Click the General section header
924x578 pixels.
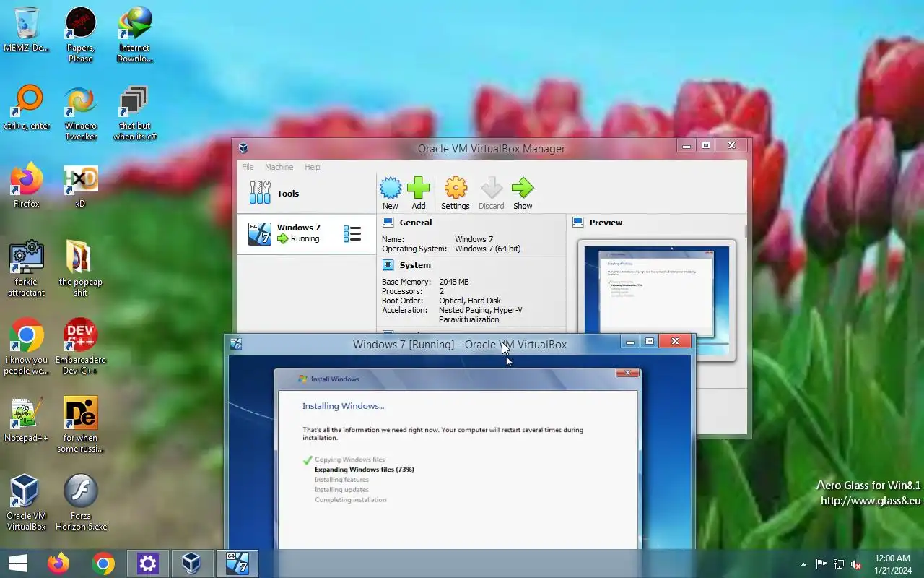click(x=416, y=223)
